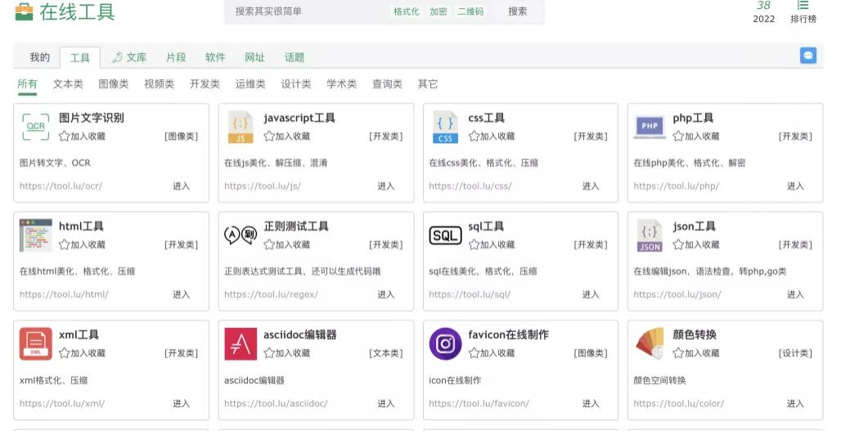Switch to the 话题 tab
The height and width of the screenshot is (431, 868).
[x=295, y=57]
